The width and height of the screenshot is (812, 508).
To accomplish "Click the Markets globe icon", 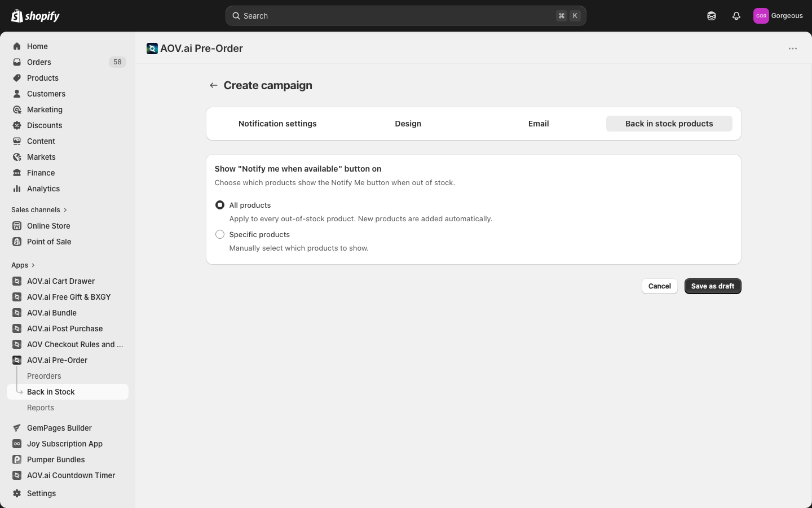I will (17, 157).
